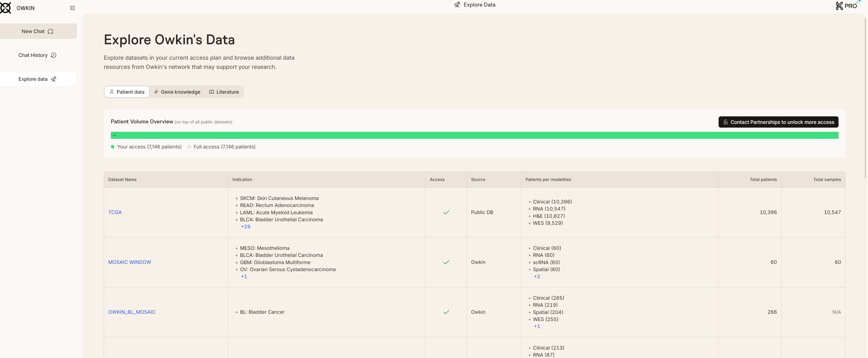Click the Chat History clock icon

54,55
